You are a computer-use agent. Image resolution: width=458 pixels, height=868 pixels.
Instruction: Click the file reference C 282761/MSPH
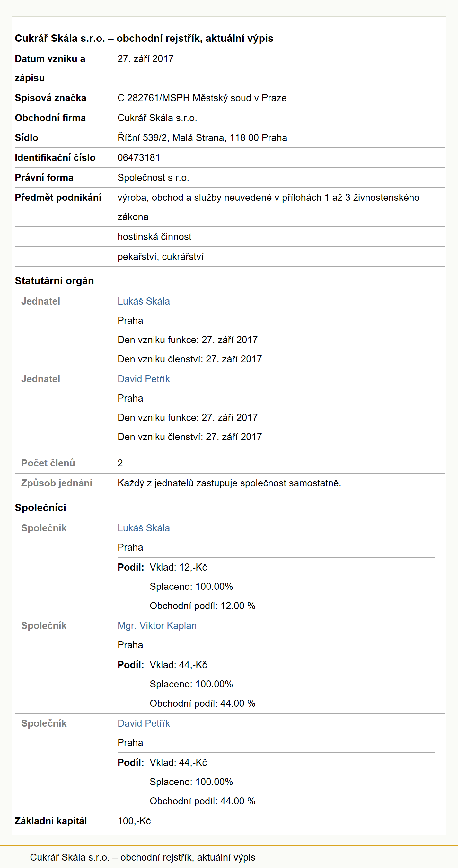click(154, 98)
